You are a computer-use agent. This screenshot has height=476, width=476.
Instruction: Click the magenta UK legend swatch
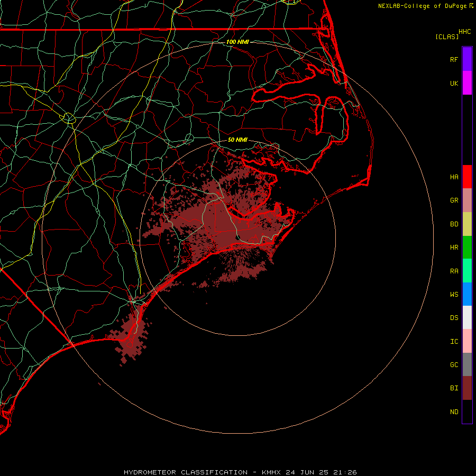(x=467, y=83)
